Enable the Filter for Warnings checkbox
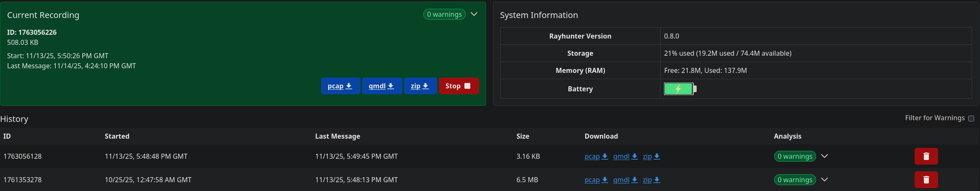980x191 pixels. pos(971,119)
